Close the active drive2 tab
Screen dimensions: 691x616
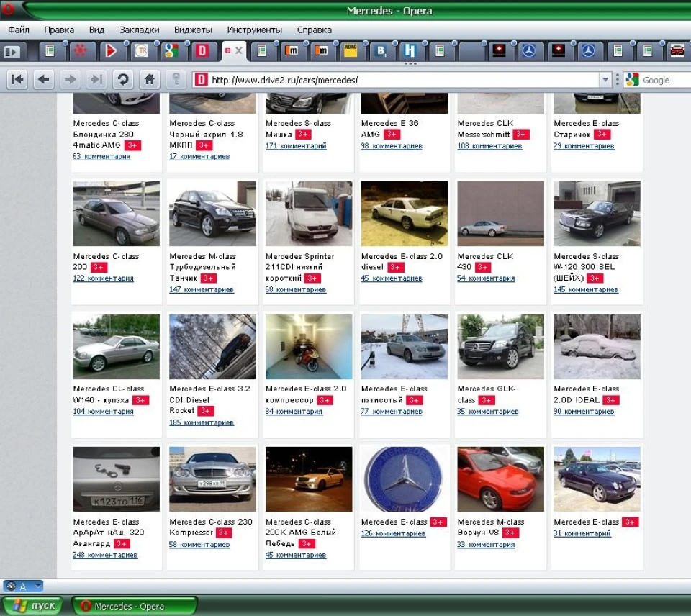click(x=238, y=50)
